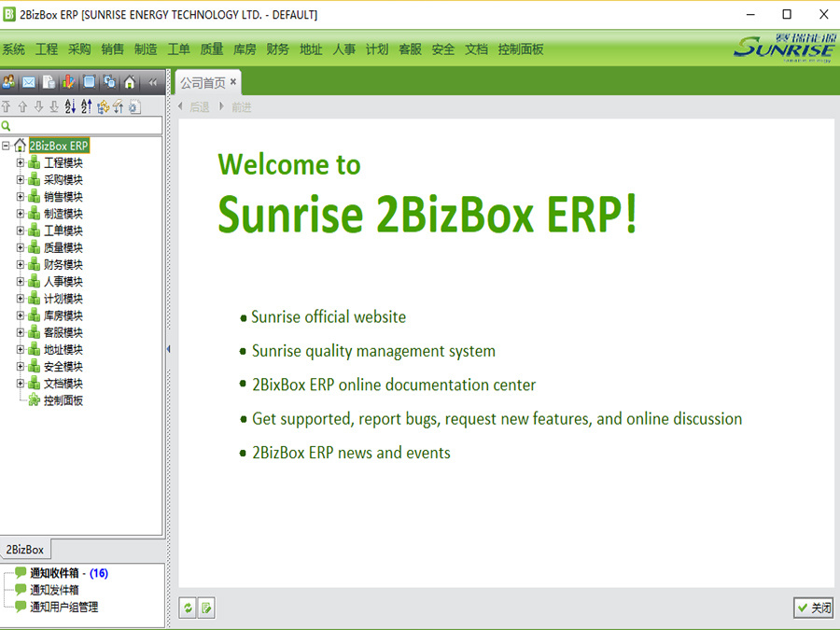The image size is (840, 630).
Task: Click the eraser with up-down arrows icon
Action: coord(119,106)
